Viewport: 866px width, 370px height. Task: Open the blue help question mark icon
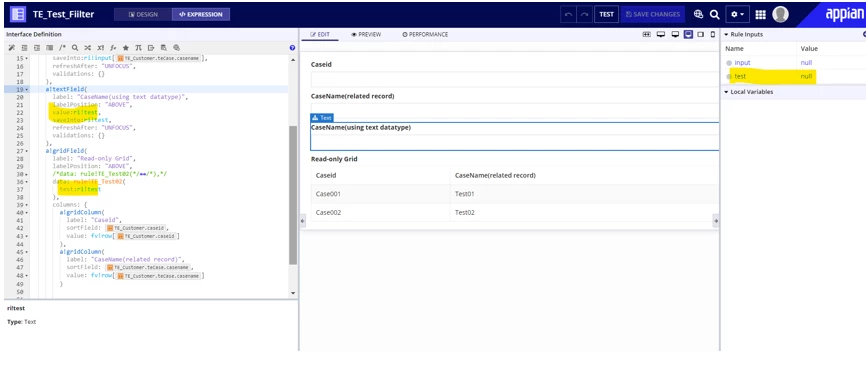[x=292, y=48]
